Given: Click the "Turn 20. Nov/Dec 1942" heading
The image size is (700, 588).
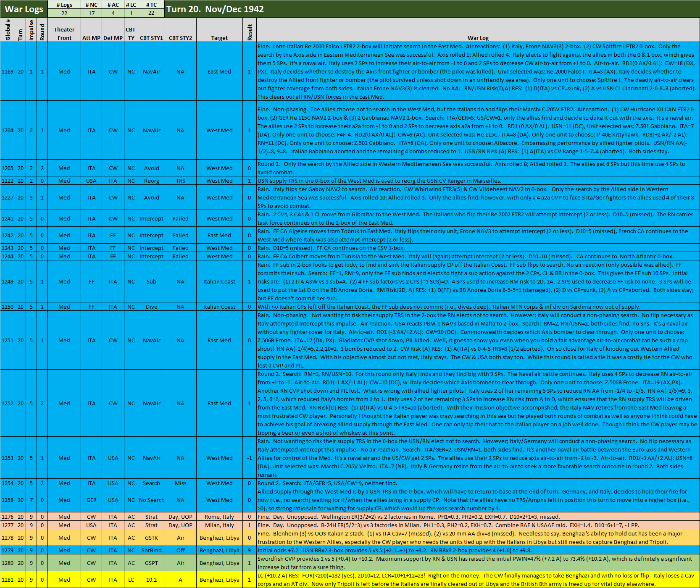Looking at the screenshot, I should tap(215, 9).
